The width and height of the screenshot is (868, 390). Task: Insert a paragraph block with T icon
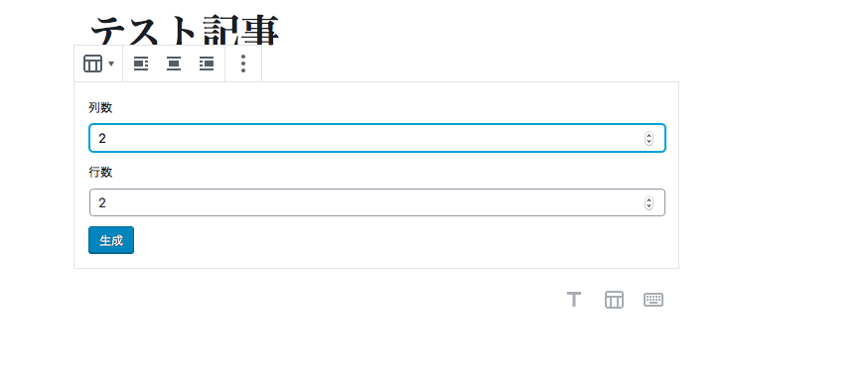(x=574, y=300)
